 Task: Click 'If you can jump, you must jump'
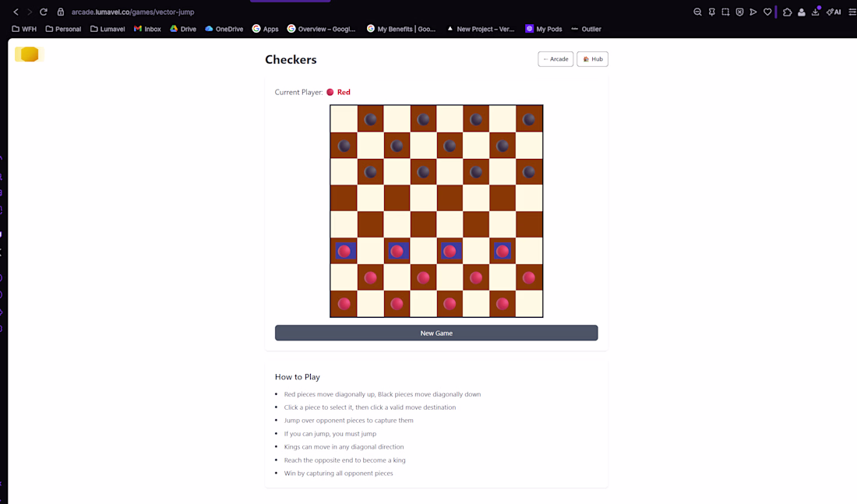(x=330, y=433)
